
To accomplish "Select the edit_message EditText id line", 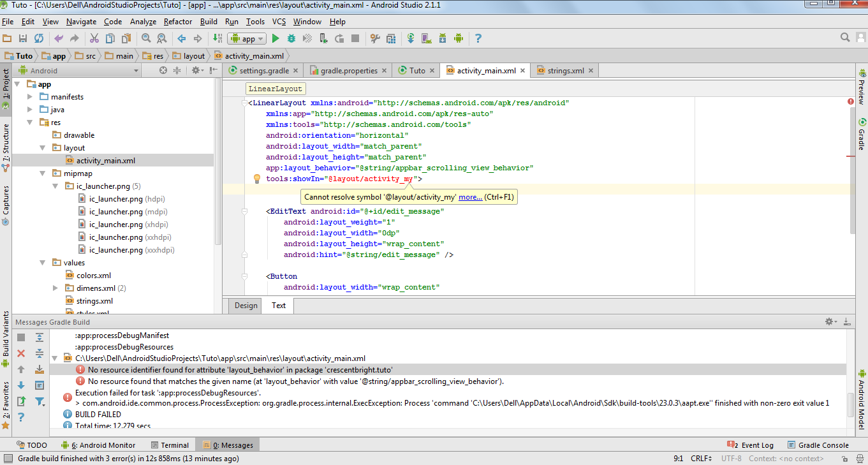I will tap(355, 211).
